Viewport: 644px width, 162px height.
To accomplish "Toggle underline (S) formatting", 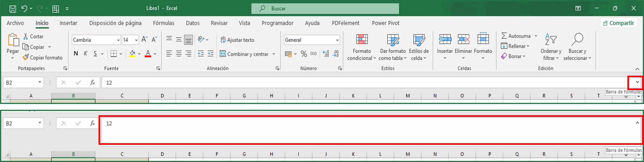I will point(95,53).
